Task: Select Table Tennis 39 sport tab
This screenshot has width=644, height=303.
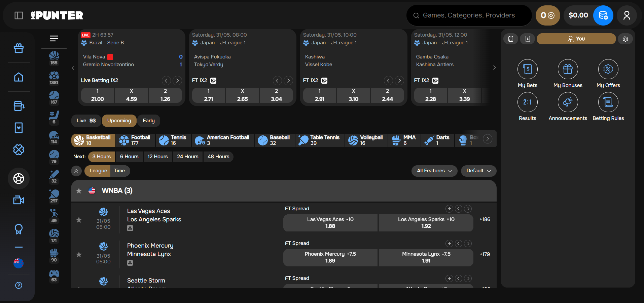Action: (320, 140)
